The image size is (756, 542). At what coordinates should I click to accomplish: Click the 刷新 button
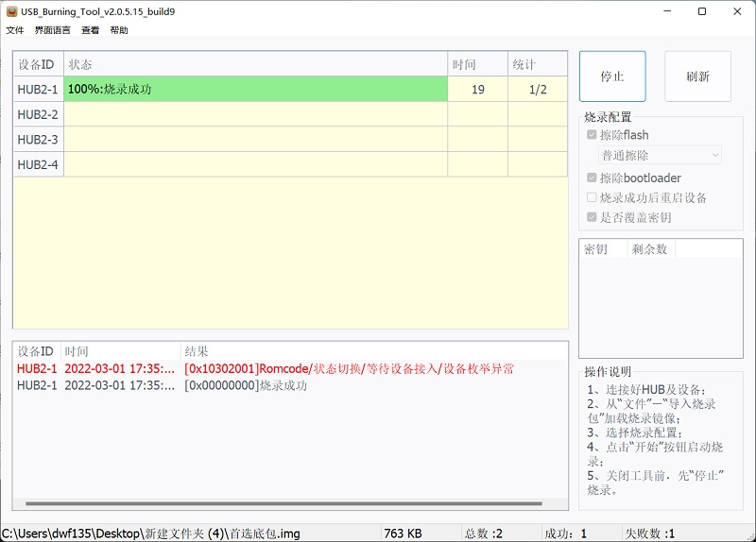(697, 76)
